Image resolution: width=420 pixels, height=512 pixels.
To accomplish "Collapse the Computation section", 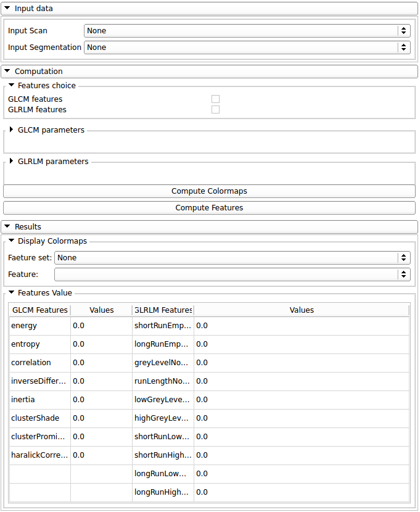I will [x=7, y=72].
